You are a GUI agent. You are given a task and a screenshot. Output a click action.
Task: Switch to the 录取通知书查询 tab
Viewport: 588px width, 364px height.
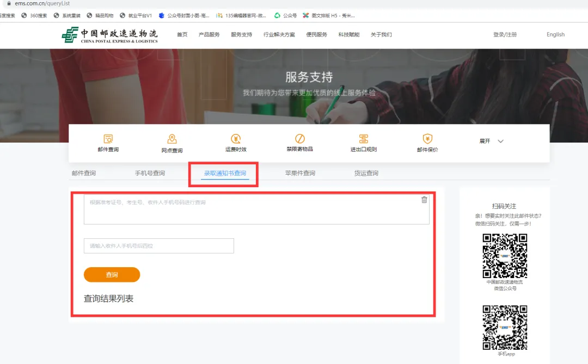click(x=225, y=173)
